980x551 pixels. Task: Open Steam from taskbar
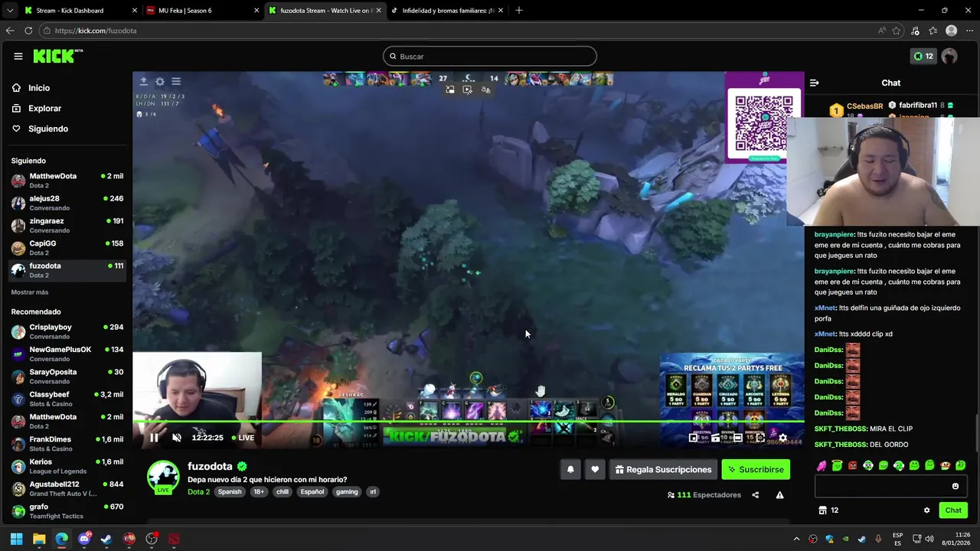[x=106, y=539]
